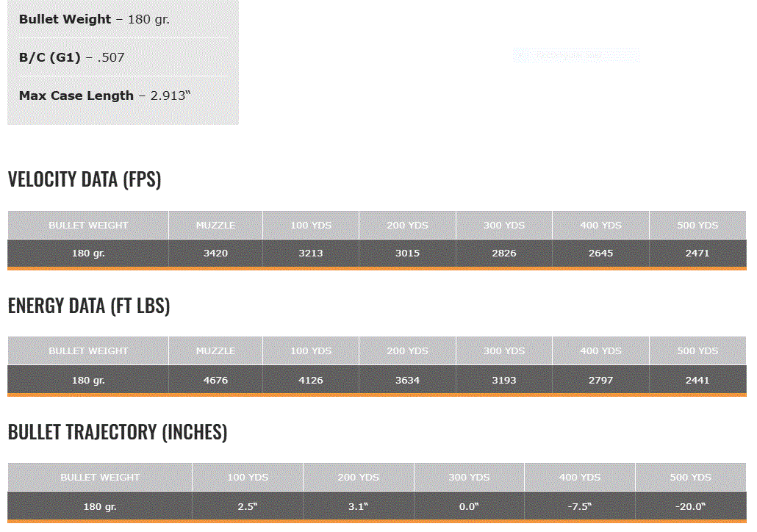This screenshot has height=532, width=757.
Task: Click the Bullet Weight header in trajectory table
Action: click(100, 478)
